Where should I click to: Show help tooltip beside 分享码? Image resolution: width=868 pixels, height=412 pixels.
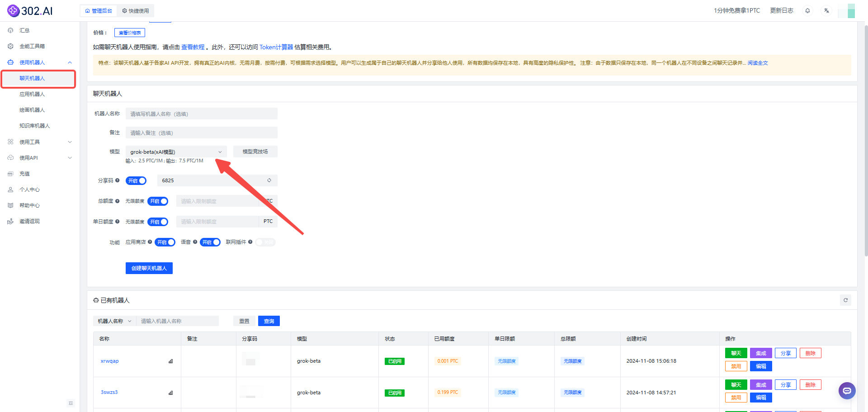coord(117,180)
